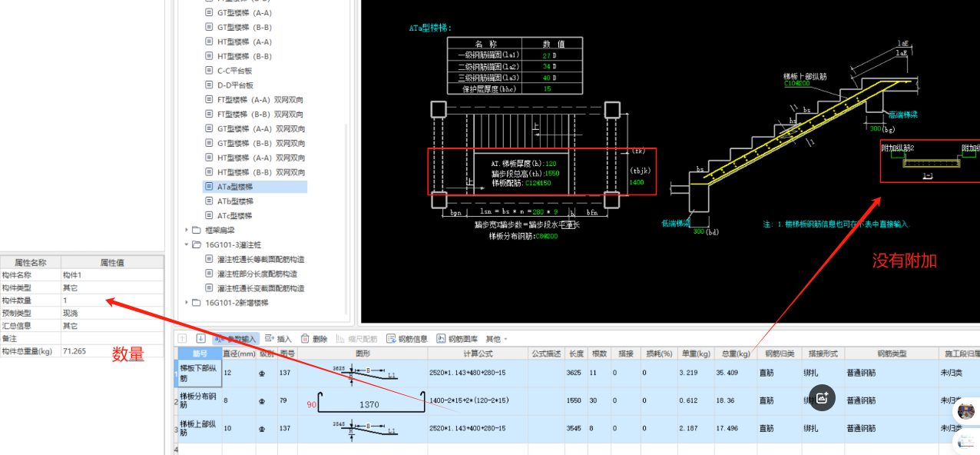The width and height of the screenshot is (980, 455).
Task: Click the empty 备注 value cell
Action: (112, 338)
